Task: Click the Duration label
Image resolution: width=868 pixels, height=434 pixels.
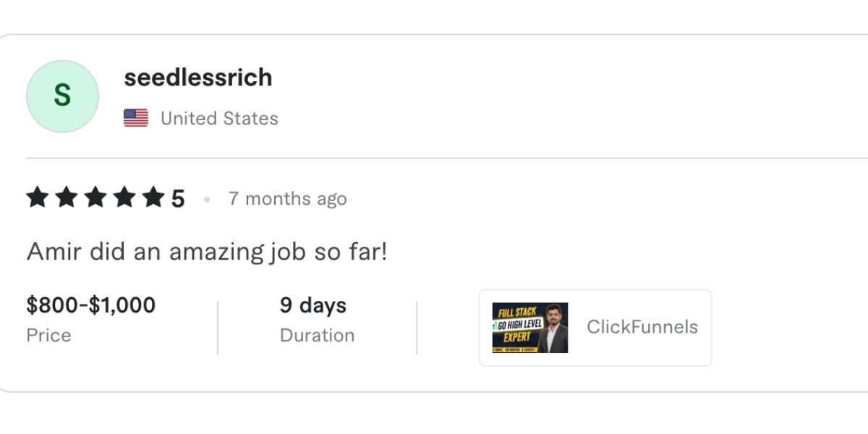Action: tap(317, 336)
